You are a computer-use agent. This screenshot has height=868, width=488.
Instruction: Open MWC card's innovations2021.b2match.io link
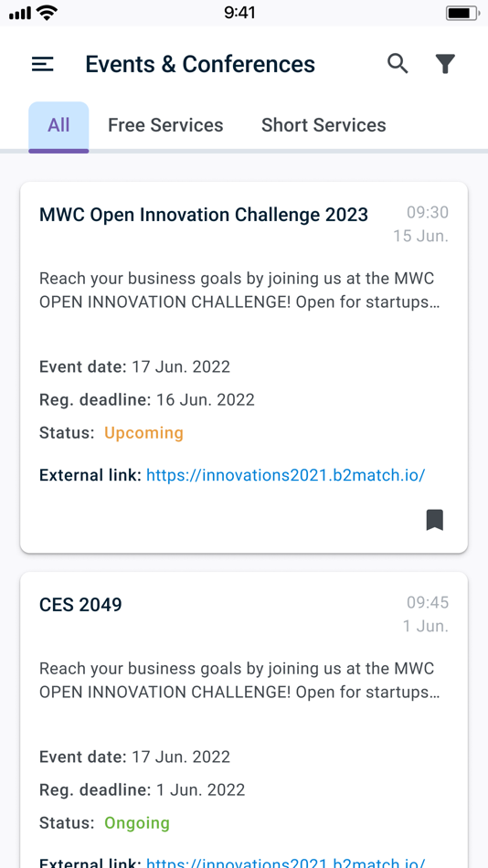point(285,475)
